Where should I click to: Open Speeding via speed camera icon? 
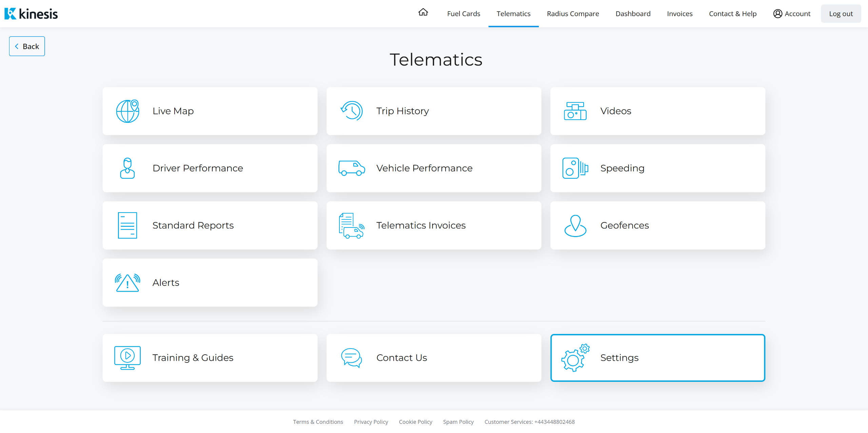click(x=575, y=168)
